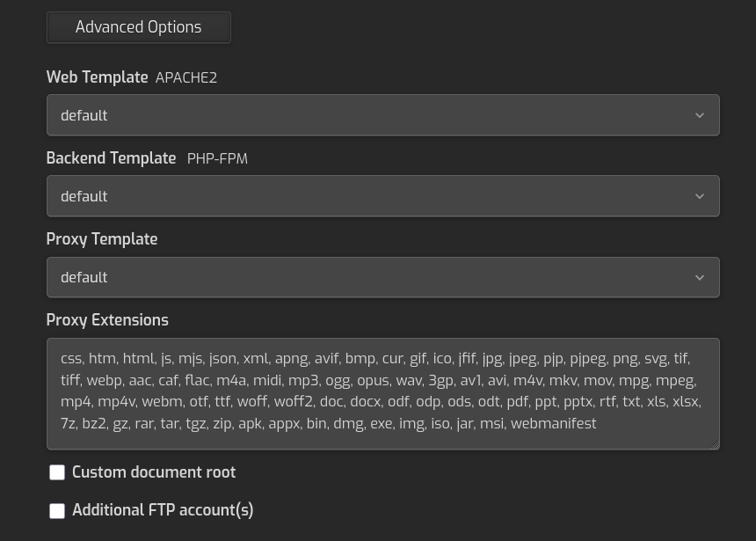Click the PHP-FPM tag beside Backend Template
Image resolution: width=756 pixels, height=541 pixels.
pos(217,159)
